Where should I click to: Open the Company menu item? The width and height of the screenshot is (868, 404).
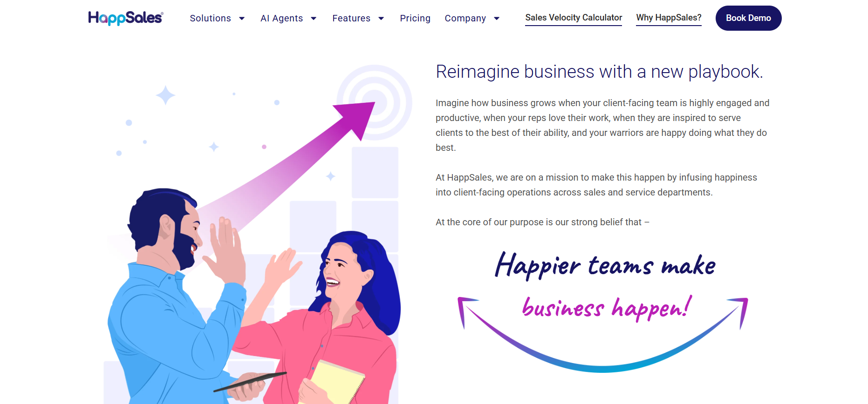pyautogui.click(x=465, y=18)
